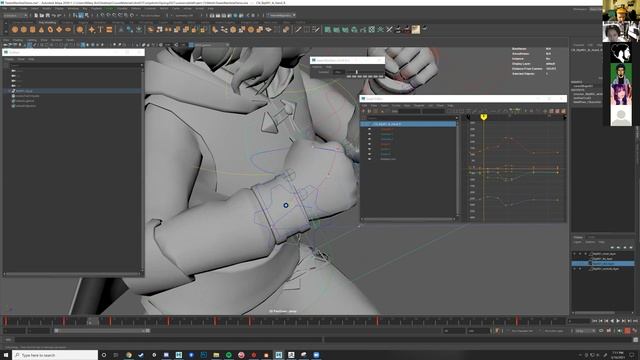Screen dimensions: 640x360
Task: Create a polygon cone from the shelf
Action: pos(41,29)
